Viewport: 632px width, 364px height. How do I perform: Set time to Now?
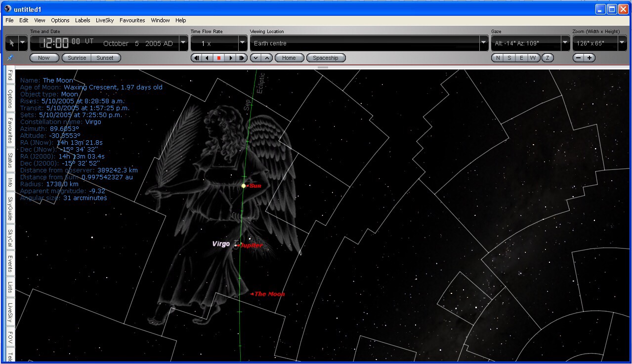point(44,58)
